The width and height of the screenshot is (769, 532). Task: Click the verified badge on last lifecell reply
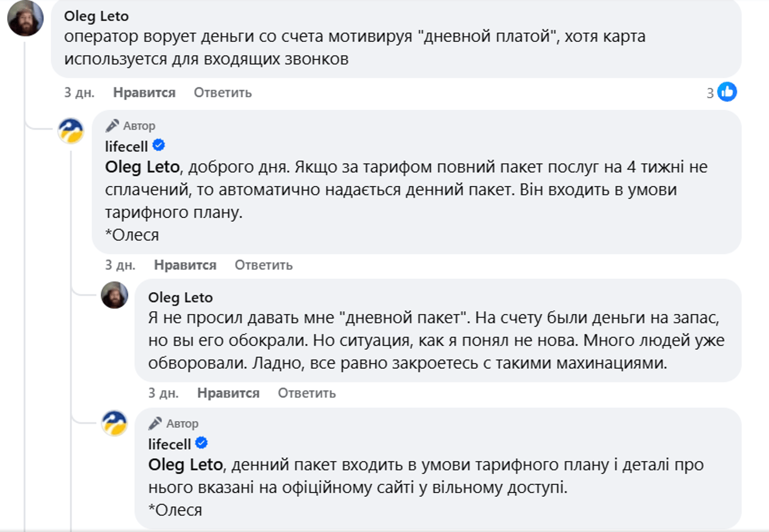(x=202, y=443)
